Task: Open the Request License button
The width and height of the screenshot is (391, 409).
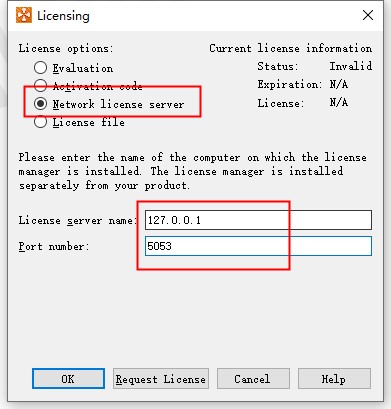Action: [x=161, y=379]
